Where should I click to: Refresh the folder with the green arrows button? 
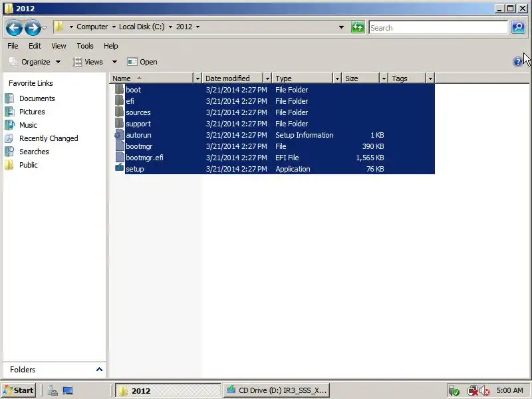click(x=358, y=27)
